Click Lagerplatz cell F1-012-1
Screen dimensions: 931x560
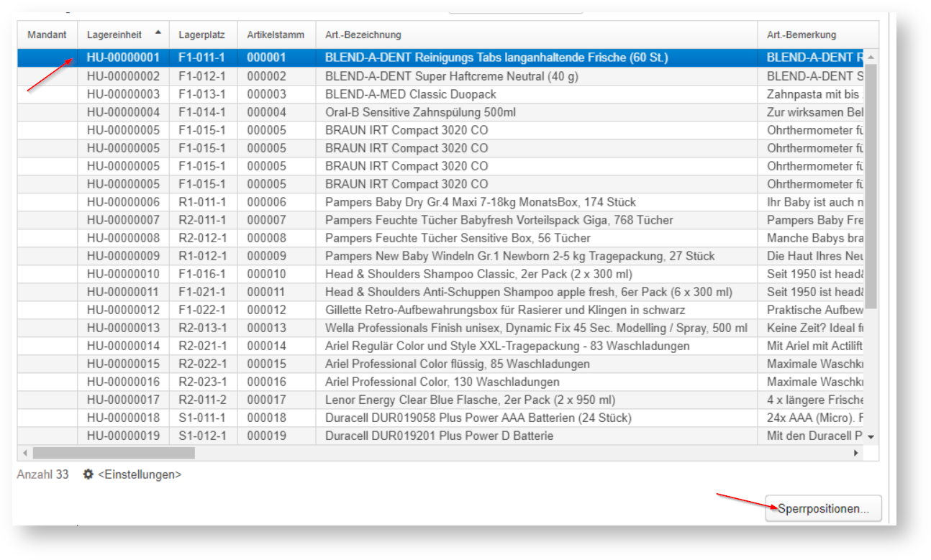click(202, 76)
